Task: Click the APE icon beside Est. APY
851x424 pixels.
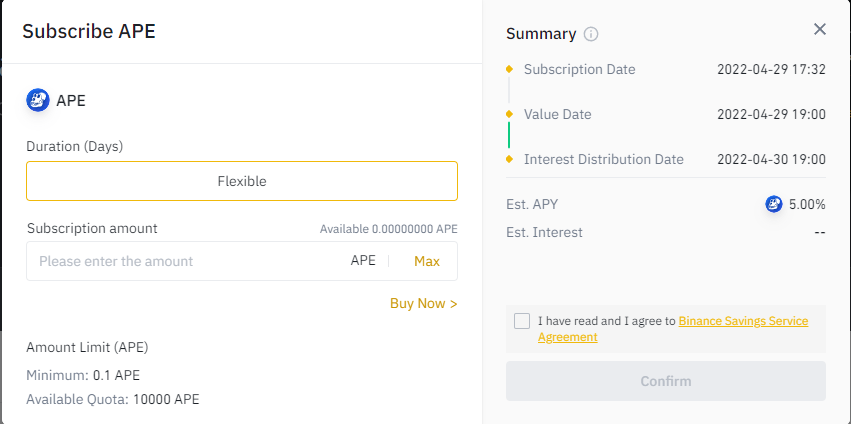Action: tap(774, 205)
